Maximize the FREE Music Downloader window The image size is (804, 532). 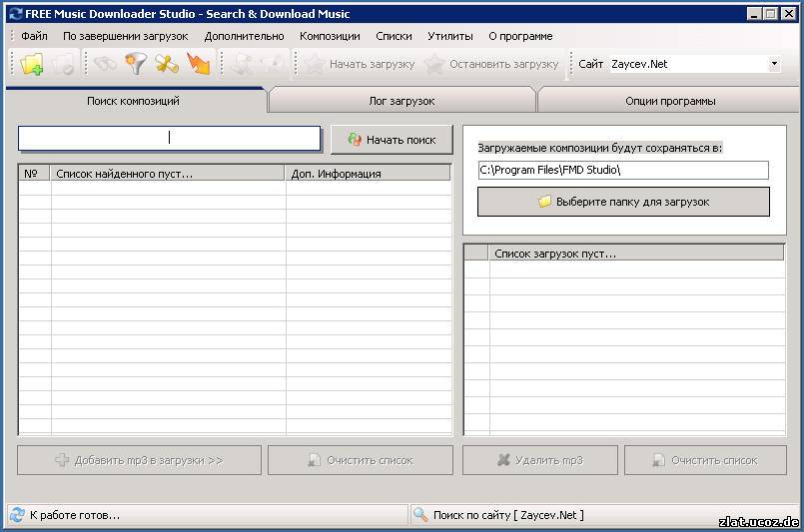[771, 14]
